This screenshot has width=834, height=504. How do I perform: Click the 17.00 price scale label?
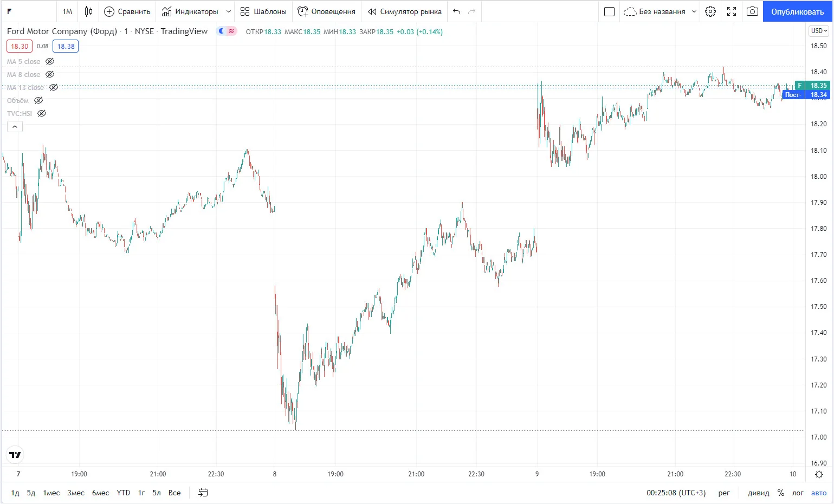tap(818, 437)
